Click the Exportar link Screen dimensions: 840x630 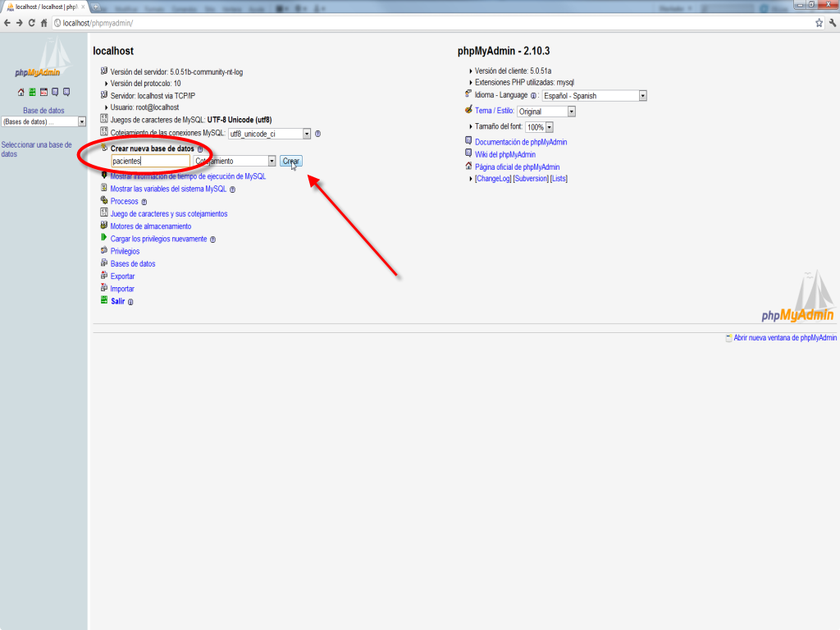pyautogui.click(x=122, y=276)
